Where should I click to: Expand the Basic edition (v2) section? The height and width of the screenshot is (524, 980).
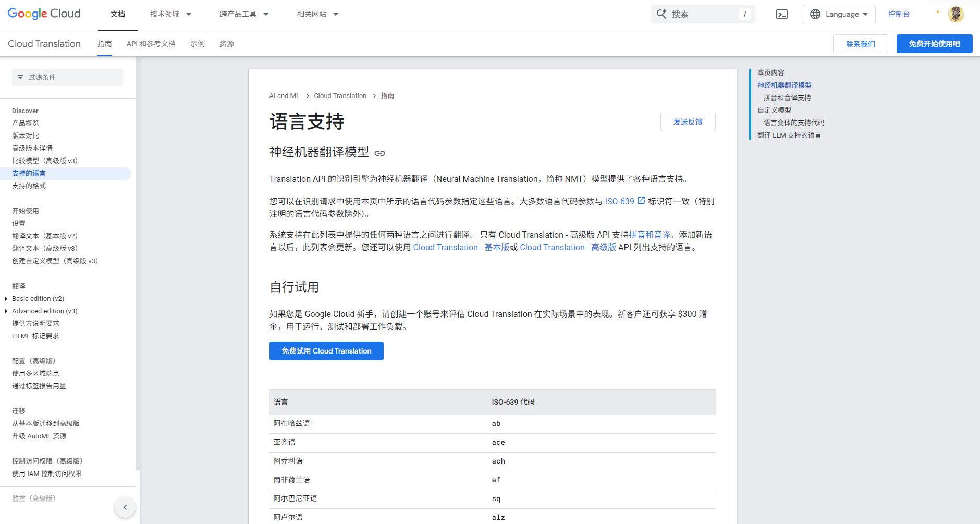tap(6, 298)
